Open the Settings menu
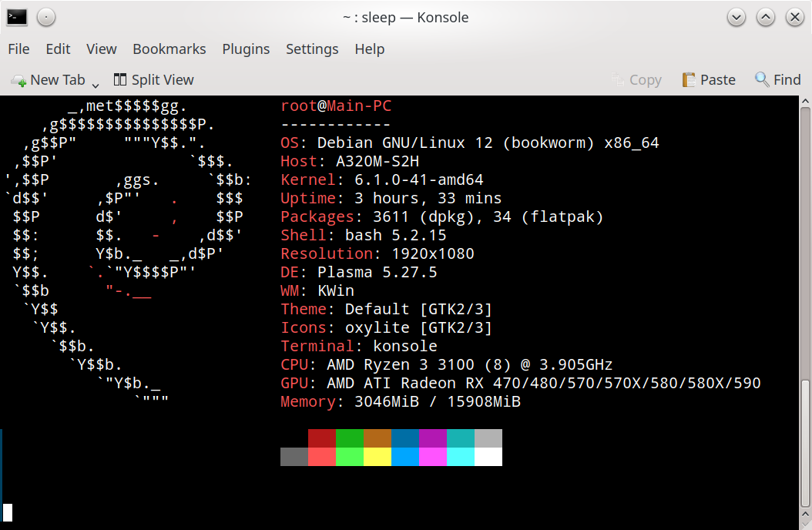Screen dimensions: 812x530 [312, 49]
